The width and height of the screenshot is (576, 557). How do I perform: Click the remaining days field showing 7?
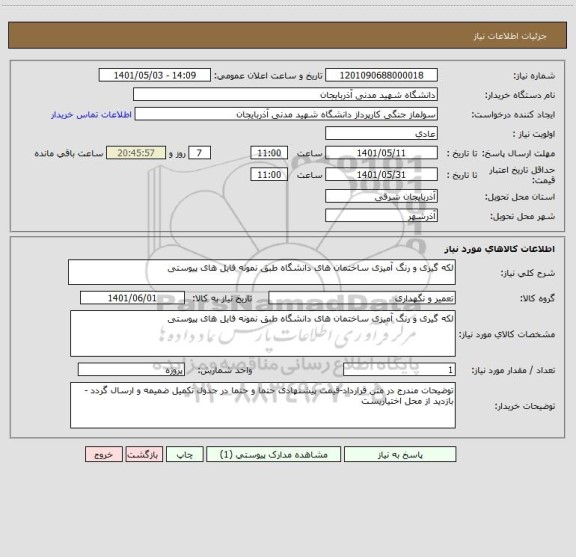click(x=199, y=153)
